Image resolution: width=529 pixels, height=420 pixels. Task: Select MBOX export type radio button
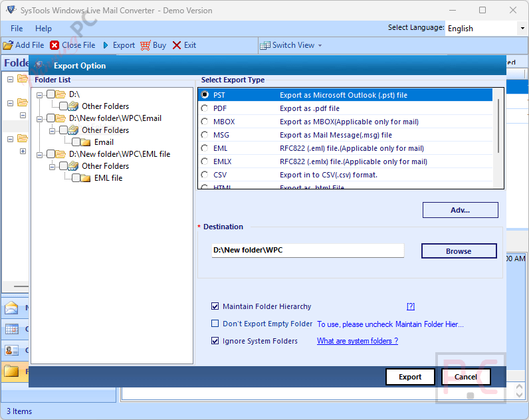(205, 122)
